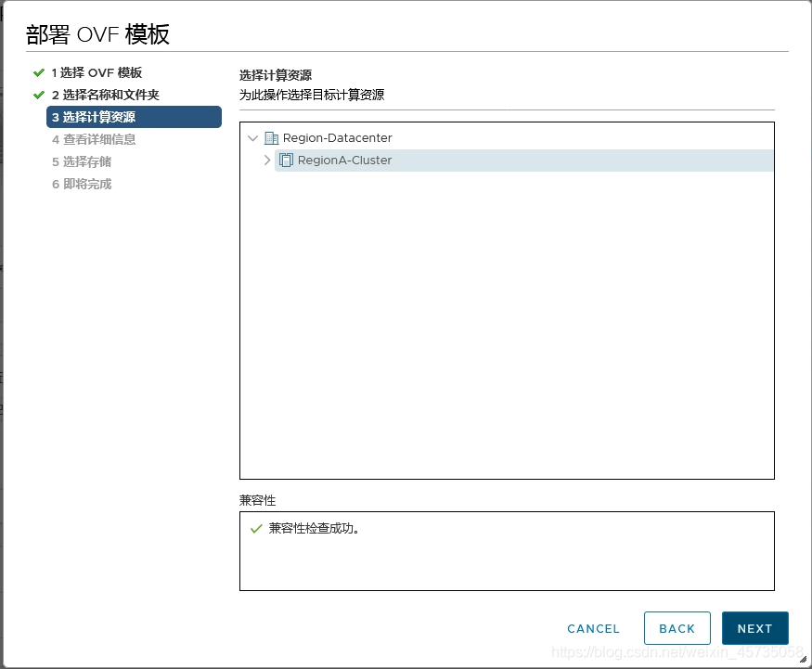Go to step 2 选择名称和文件夹

(106, 95)
